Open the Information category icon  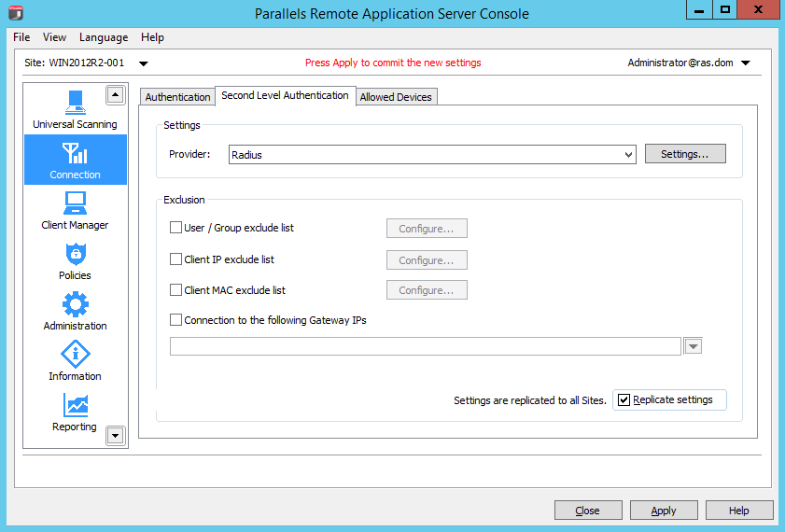(75, 355)
